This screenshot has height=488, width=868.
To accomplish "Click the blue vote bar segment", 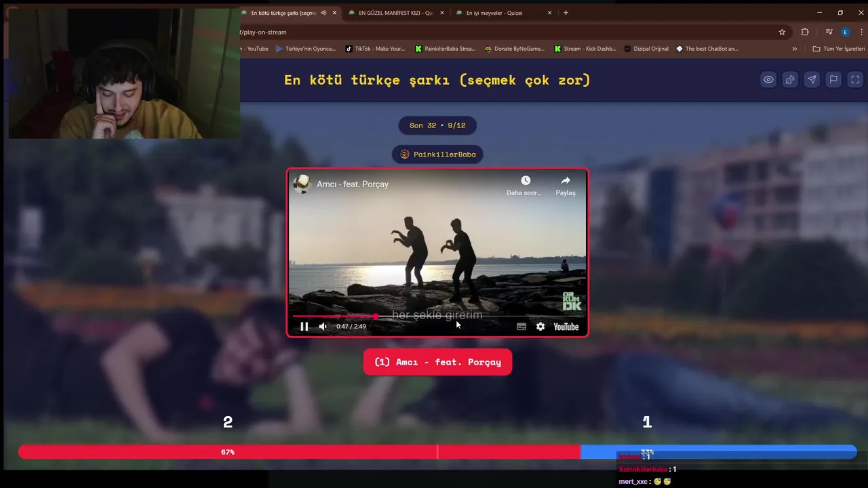I will click(x=719, y=452).
